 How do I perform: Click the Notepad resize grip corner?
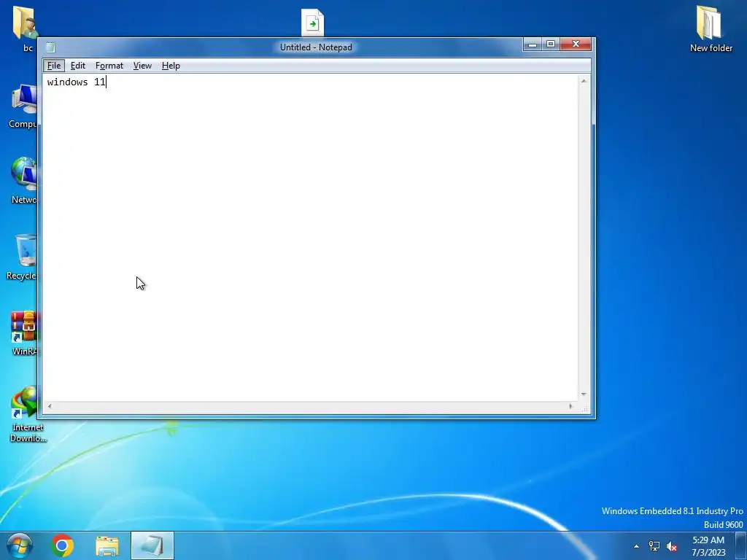tap(584, 408)
